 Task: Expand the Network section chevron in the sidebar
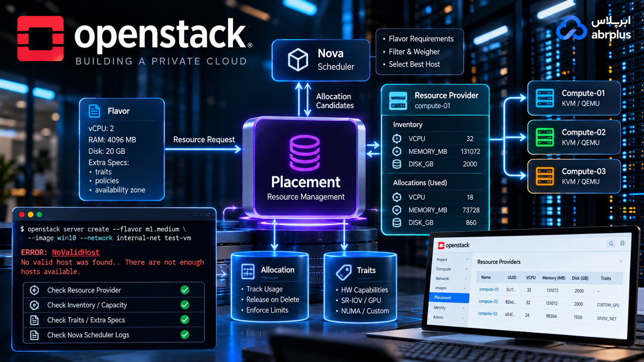[466, 279]
